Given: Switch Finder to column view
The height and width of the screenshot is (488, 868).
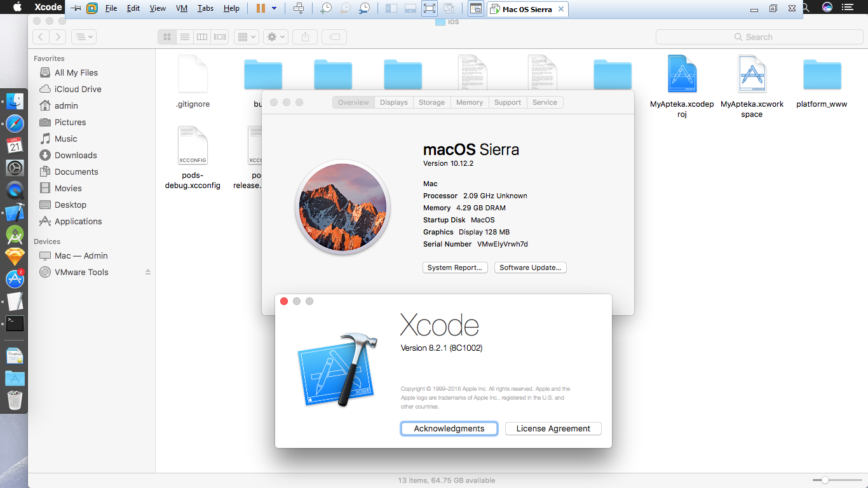Looking at the screenshot, I should tap(202, 37).
